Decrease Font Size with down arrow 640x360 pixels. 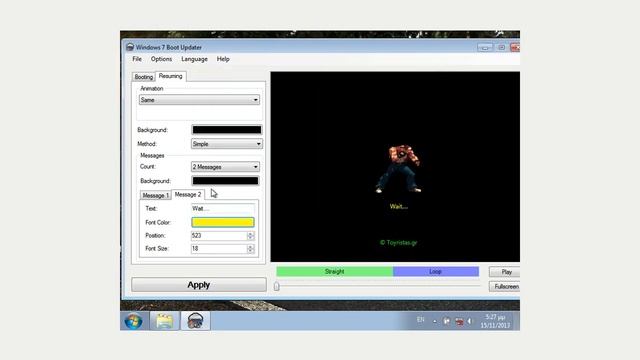tap(251, 251)
